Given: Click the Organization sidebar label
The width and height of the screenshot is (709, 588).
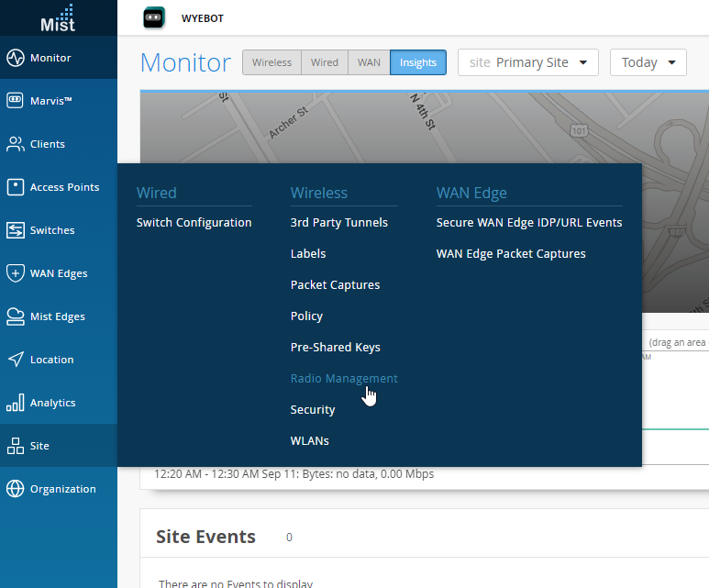Looking at the screenshot, I should click(63, 489).
